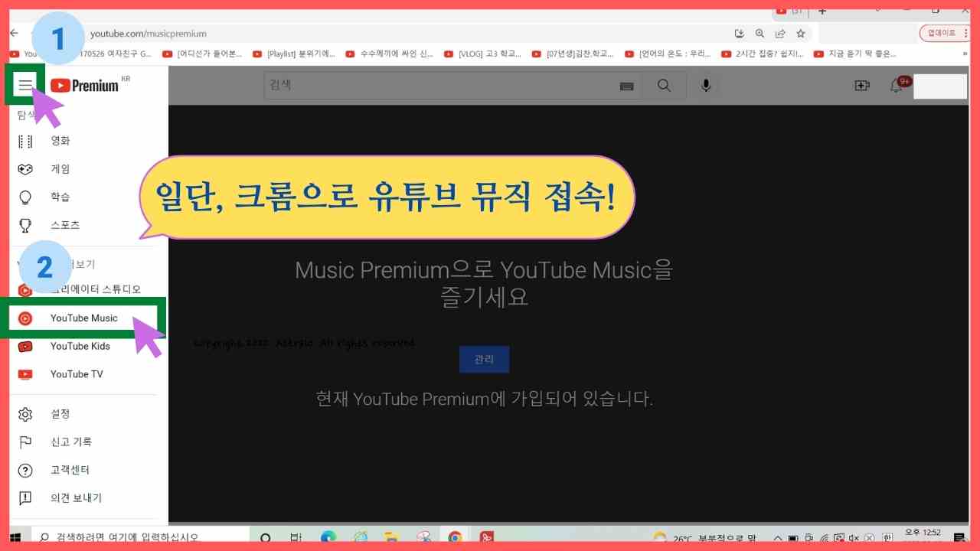Click the Chrome 업데이트 update button

coord(942,33)
